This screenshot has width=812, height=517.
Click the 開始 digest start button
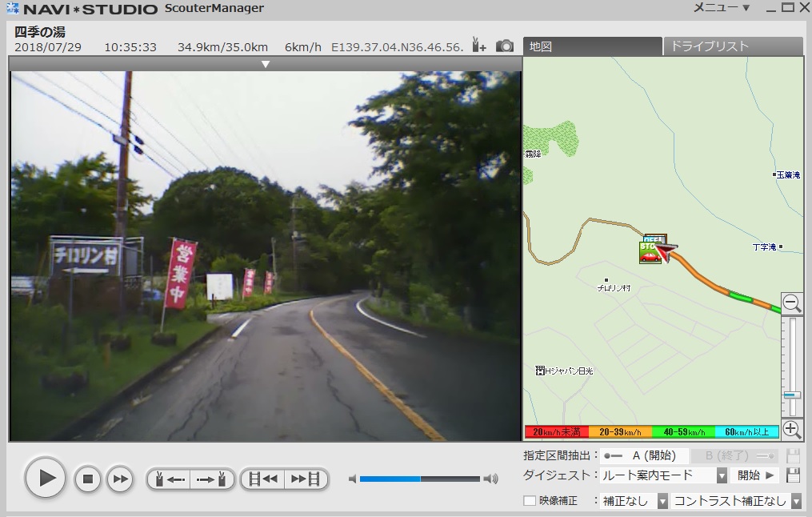756,475
